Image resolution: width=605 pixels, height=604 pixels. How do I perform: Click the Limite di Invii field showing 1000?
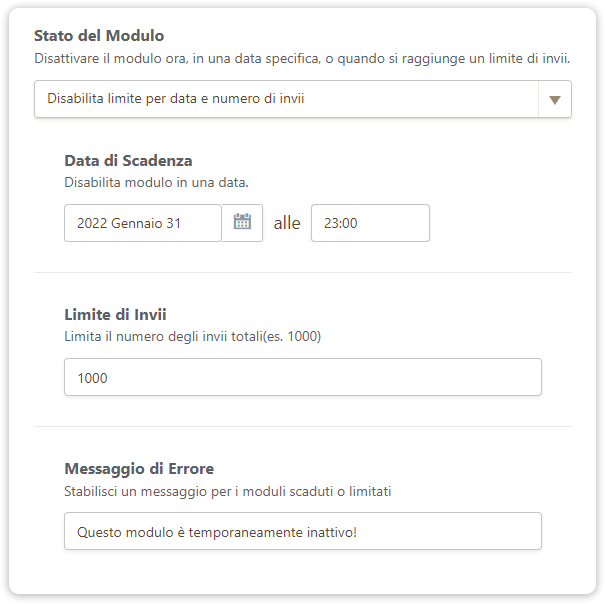(x=302, y=377)
